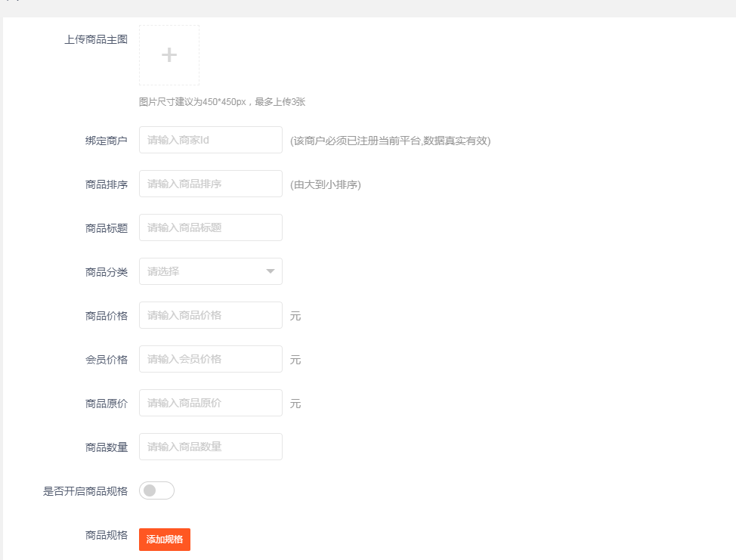This screenshot has width=736, height=560.
Task: Click the 元 unit beside 商品原价
Action: [295, 404]
